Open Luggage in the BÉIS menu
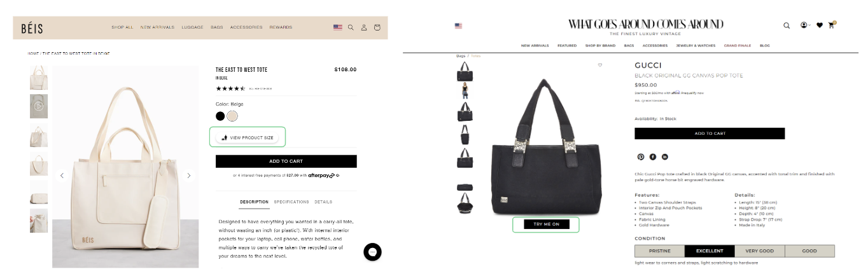Screen dimensions: 868x276 click(192, 27)
